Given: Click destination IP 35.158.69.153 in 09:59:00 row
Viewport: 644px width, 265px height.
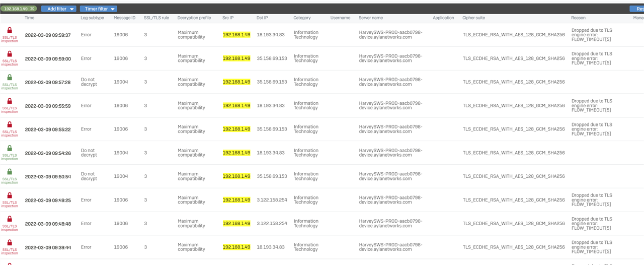Looking at the screenshot, I should [272, 58].
